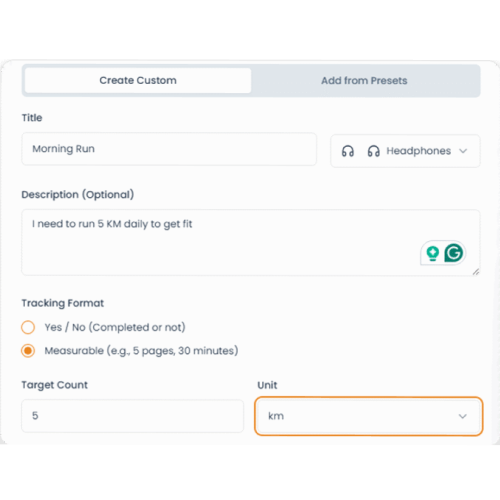Screen dimensions: 500x500
Task: Focus the Description text area
Action: coord(251,242)
